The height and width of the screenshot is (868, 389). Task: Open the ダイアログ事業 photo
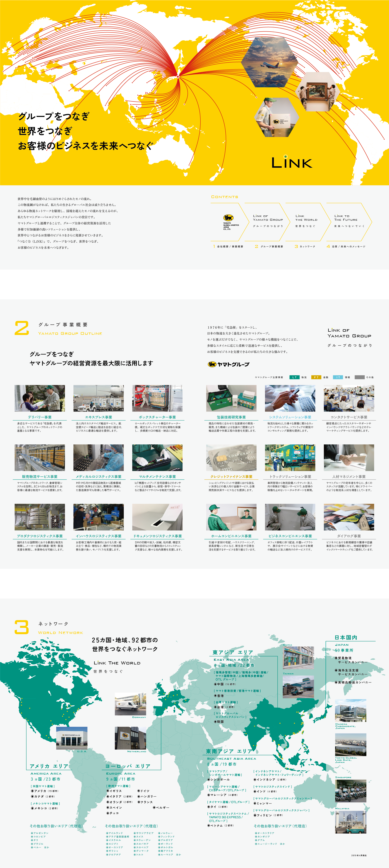click(349, 517)
